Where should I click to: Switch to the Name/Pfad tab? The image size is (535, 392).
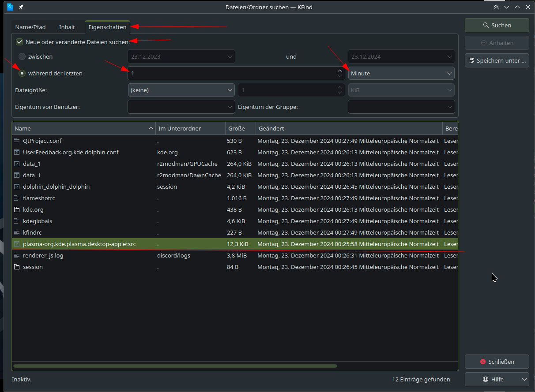(x=30, y=27)
